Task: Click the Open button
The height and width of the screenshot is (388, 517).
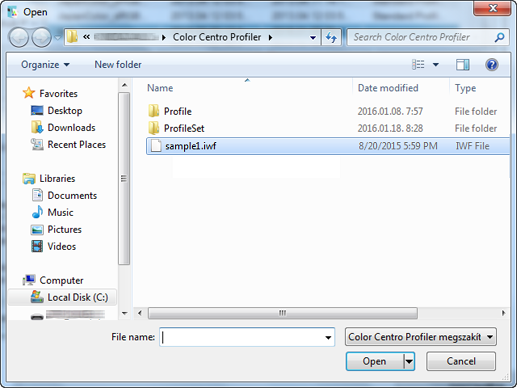Action: coord(374,361)
